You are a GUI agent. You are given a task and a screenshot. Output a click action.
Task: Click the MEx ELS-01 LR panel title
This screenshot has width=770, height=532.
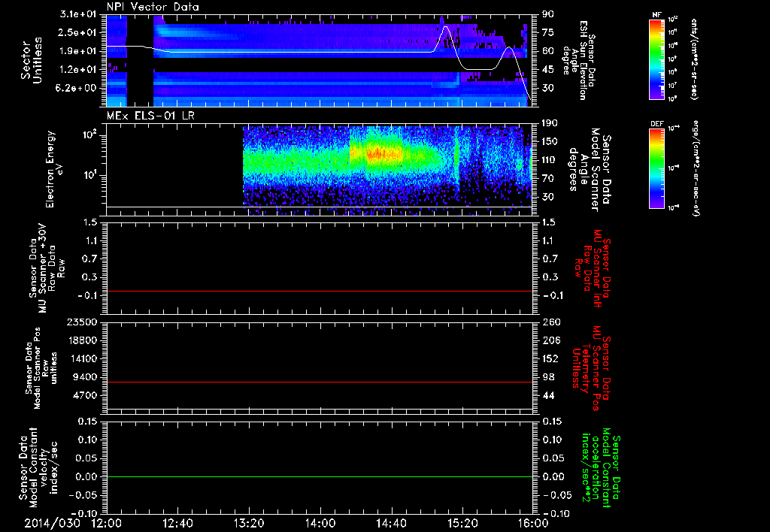pyautogui.click(x=150, y=116)
